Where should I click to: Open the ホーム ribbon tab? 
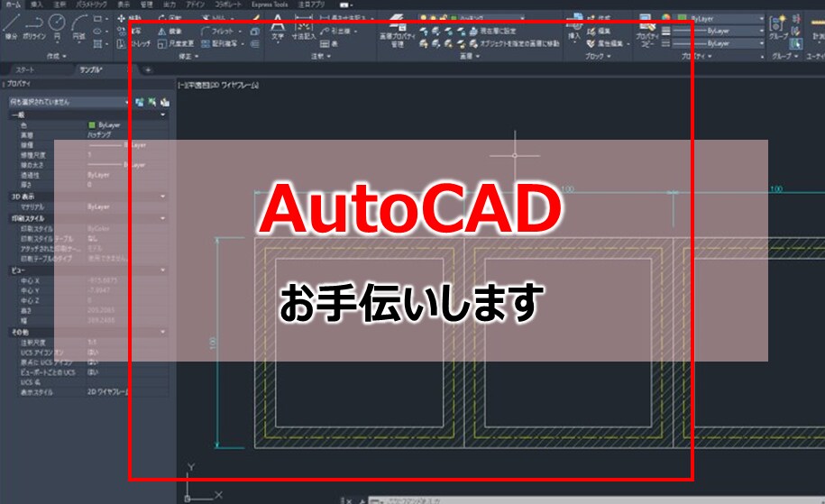pyautogui.click(x=13, y=5)
